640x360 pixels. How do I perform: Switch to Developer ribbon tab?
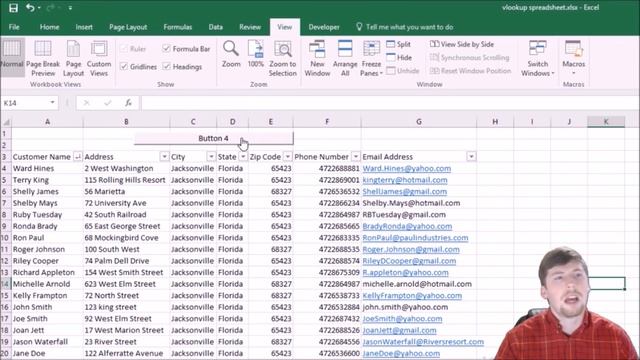(x=324, y=27)
